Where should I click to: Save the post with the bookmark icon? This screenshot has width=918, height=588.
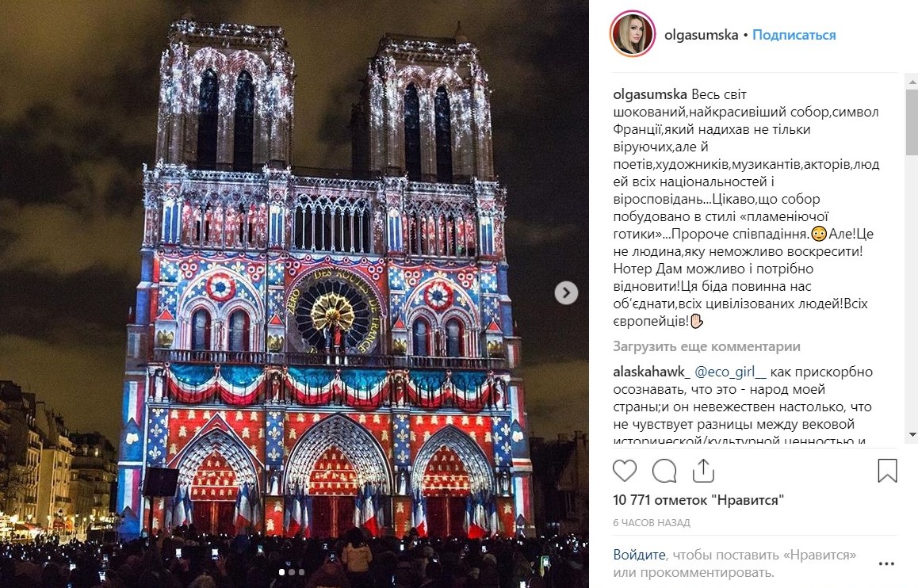tap(887, 471)
